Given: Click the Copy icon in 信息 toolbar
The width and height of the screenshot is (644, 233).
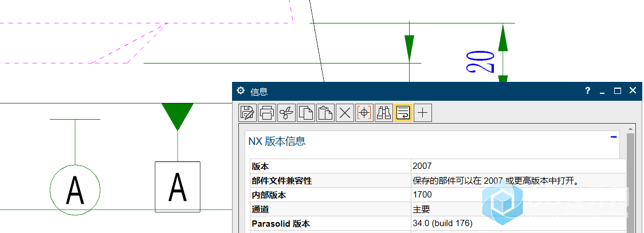Looking at the screenshot, I should pyautogui.click(x=306, y=112).
